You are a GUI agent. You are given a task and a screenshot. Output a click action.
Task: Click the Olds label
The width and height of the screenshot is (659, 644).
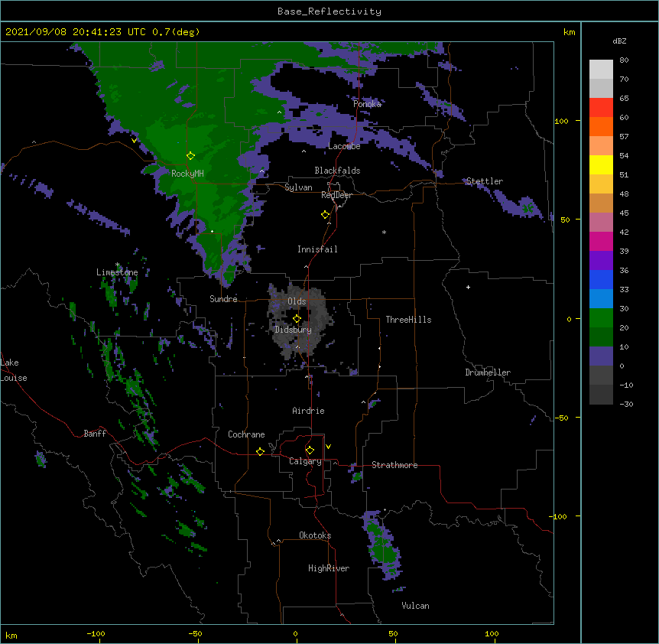tap(297, 301)
